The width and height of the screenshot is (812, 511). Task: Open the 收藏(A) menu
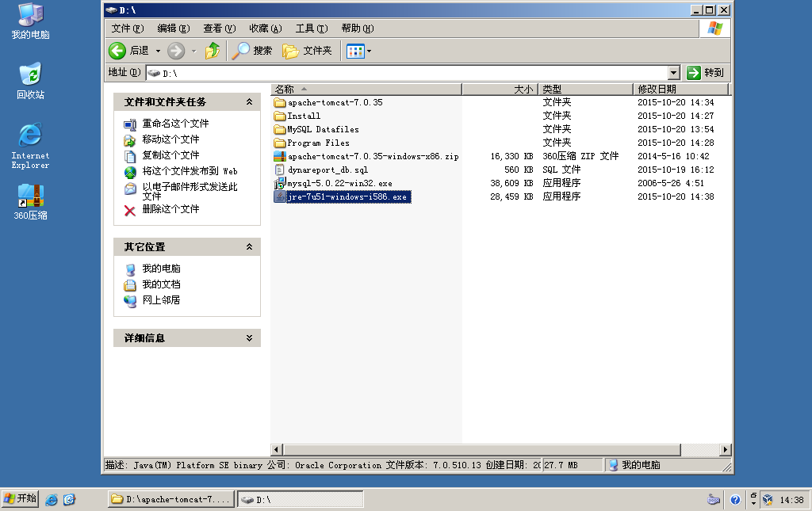266,29
